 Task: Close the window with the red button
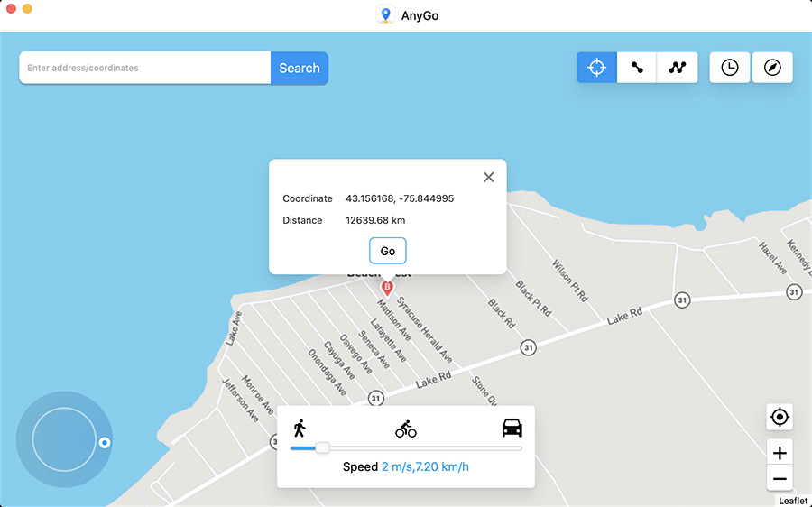coord(11,8)
